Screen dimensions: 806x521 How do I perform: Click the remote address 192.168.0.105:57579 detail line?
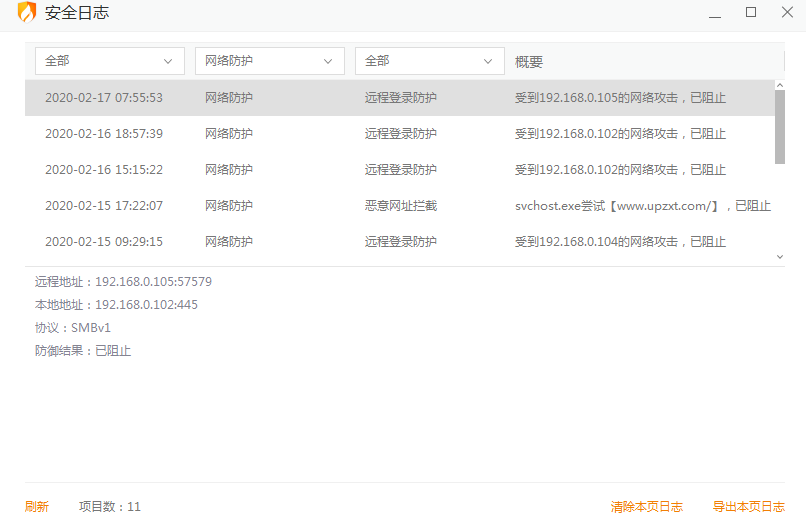(124, 282)
